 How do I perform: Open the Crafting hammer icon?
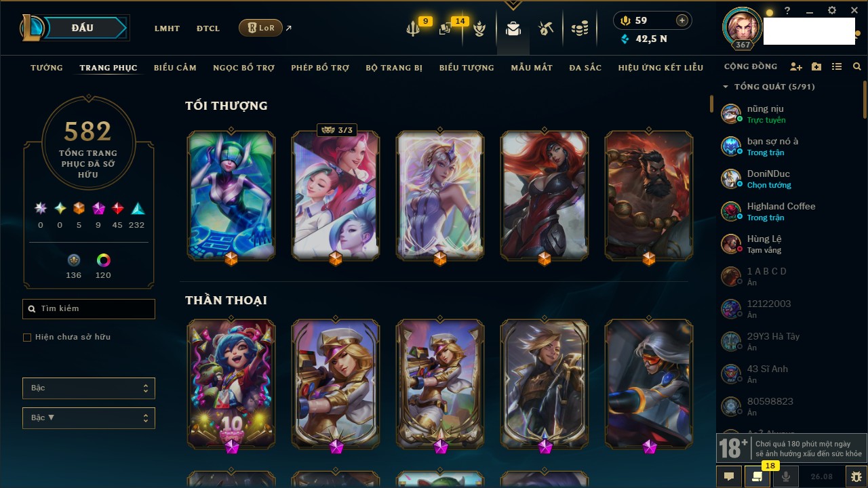pyautogui.click(x=546, y=28)
